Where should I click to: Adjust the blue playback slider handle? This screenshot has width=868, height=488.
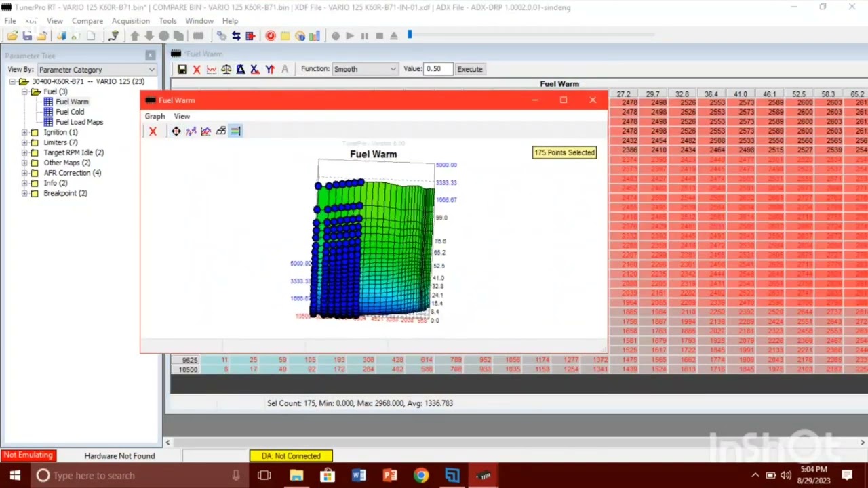[x=410, y=34]
